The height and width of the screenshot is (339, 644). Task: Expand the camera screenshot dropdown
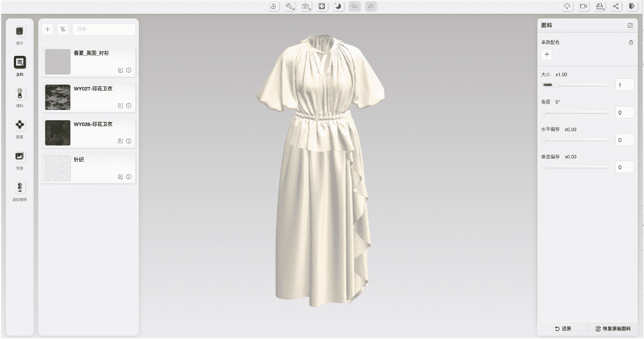(306, 6)
